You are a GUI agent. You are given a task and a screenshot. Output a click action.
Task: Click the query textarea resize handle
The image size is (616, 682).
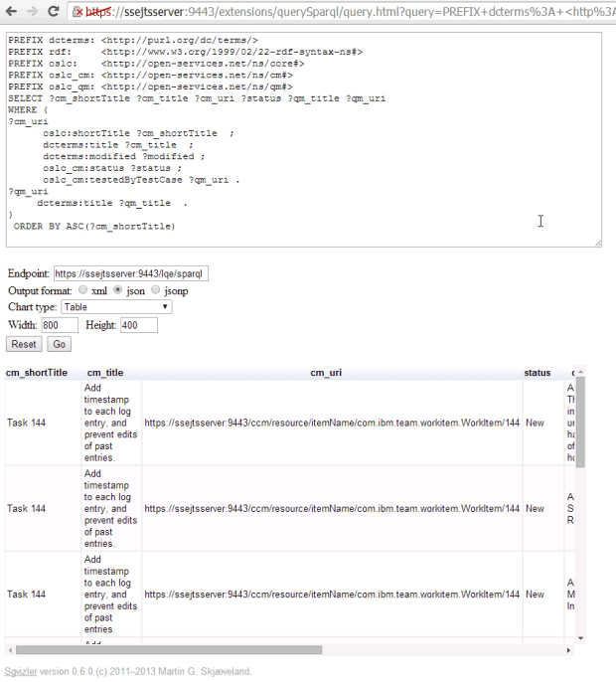point(597,242)
